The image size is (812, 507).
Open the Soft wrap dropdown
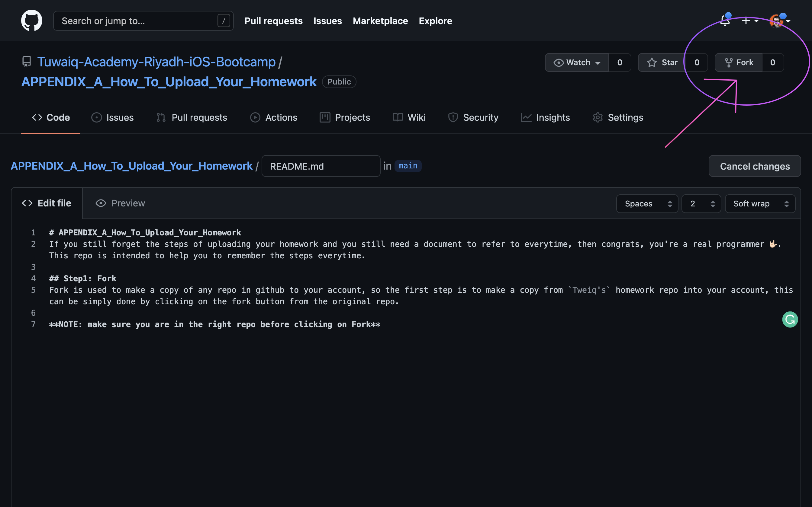(x=760, y=203)
